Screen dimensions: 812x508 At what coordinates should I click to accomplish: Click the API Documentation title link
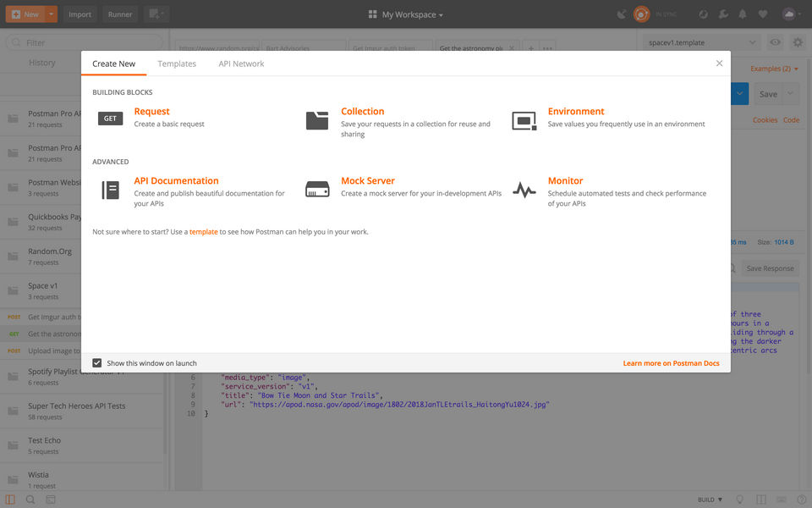point(176,181)
